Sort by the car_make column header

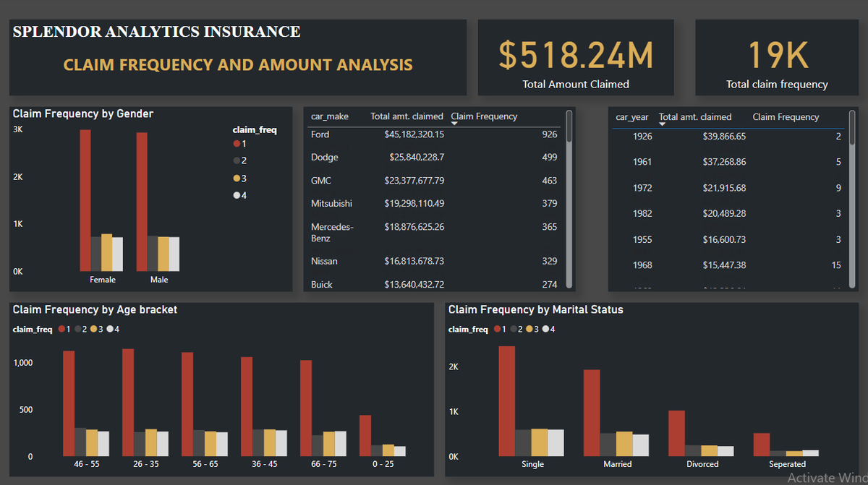[330, 116]
